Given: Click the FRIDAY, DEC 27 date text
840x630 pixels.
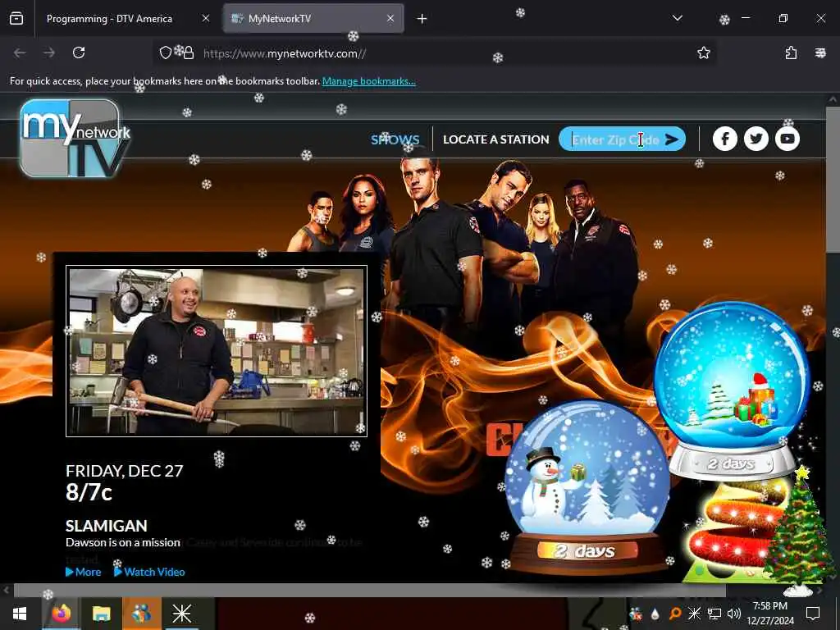Looking at the screenshot, I should [125, 471].
